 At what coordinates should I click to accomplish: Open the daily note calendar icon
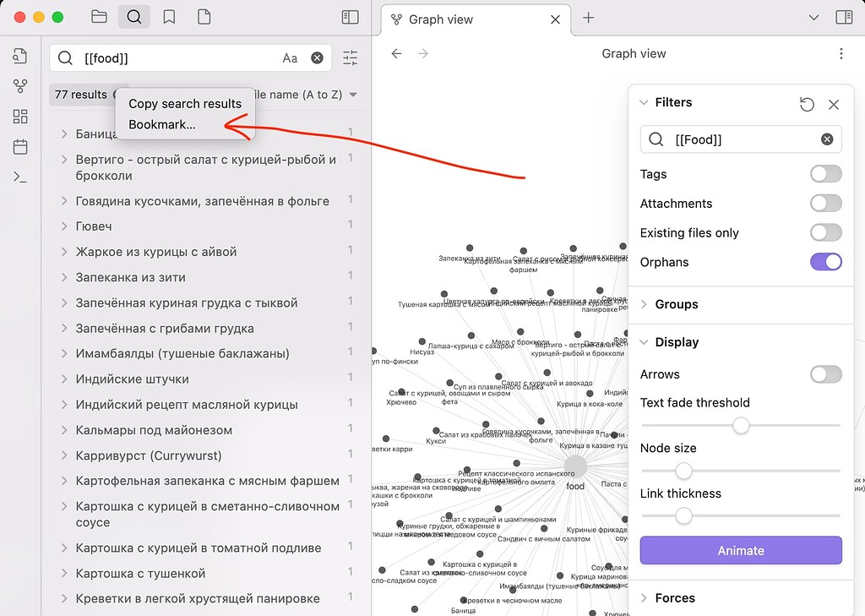click(20, 146)
